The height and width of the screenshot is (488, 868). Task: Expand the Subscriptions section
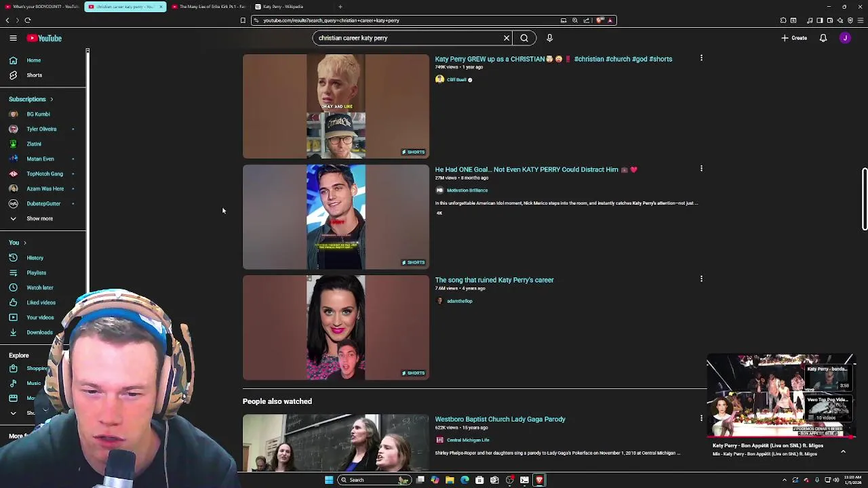pos(31,99)
